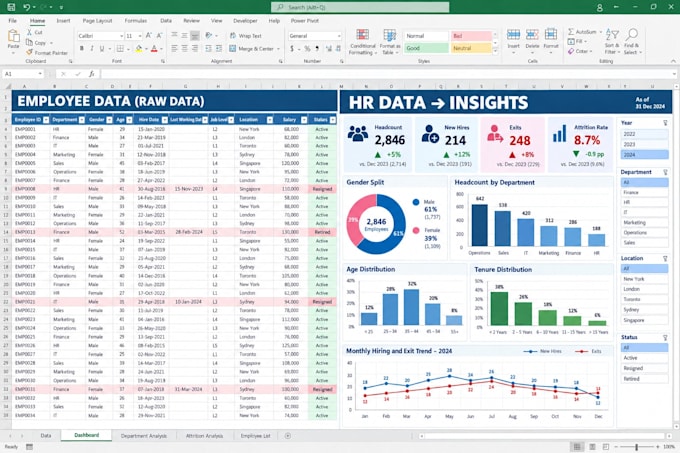Select the Bad cell style

pyautogui.click(x=471, y=36)
